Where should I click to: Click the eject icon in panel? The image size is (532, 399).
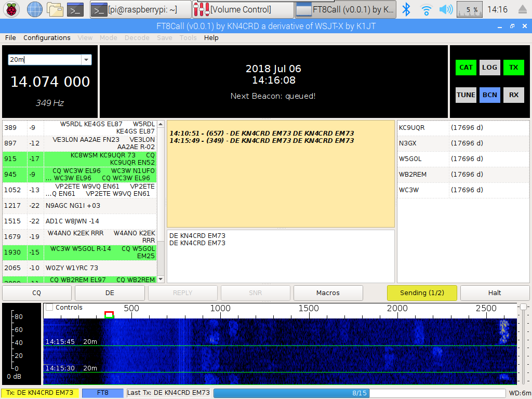click(x=523, y=9)
